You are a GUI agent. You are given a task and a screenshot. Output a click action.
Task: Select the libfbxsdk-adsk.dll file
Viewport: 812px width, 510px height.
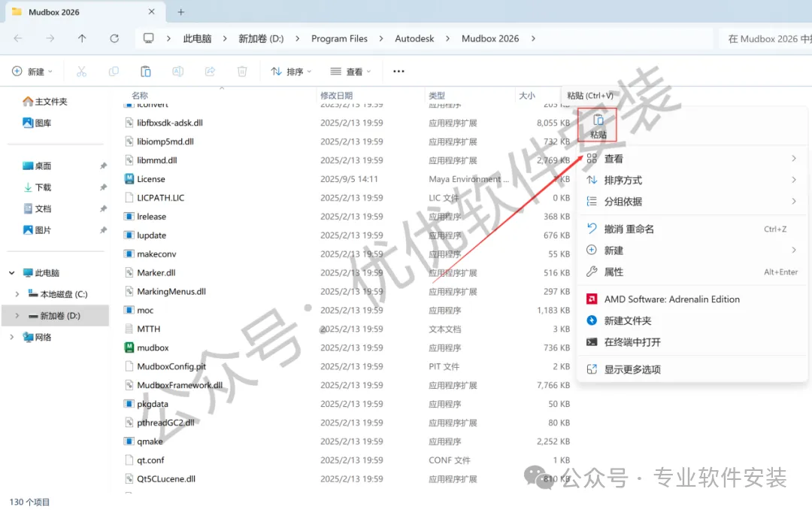(x=170, y=123)
